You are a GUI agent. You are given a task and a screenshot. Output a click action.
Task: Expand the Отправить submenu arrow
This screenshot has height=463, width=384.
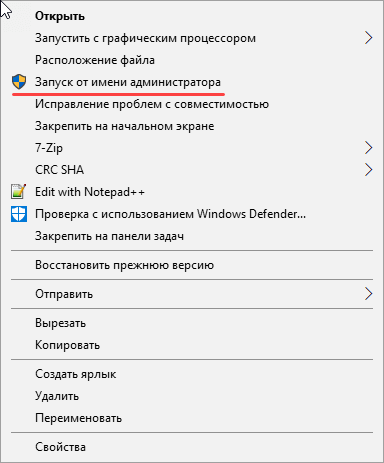(368, 294)
